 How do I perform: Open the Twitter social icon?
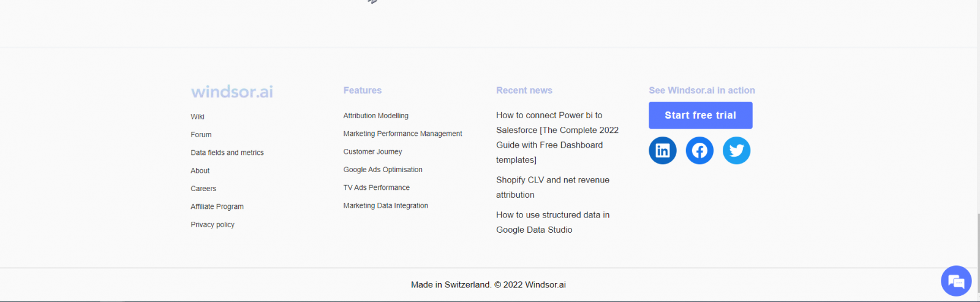[736, 151]
